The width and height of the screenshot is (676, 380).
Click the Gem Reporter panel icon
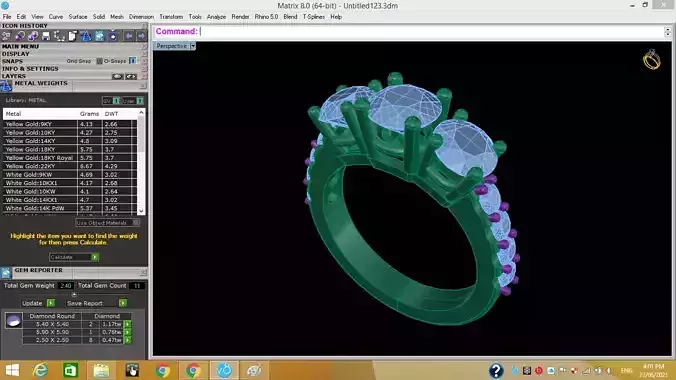point(6,273)
